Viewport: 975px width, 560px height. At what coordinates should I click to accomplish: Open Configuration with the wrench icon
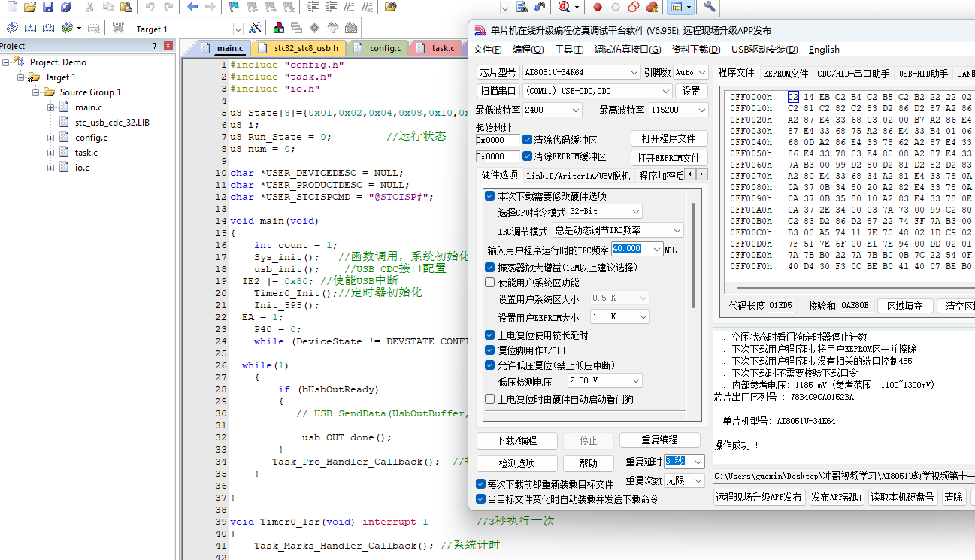(x=709, y=7)
